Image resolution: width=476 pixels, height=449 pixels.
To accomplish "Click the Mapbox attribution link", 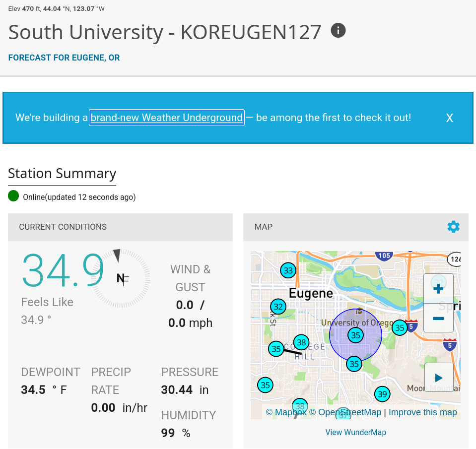I will pos(286,412).
